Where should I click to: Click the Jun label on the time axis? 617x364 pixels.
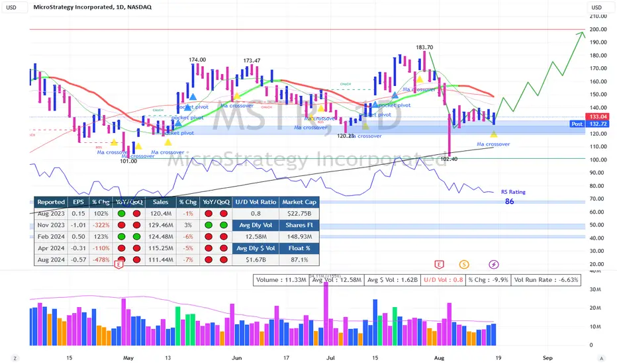pyautogui.click(x=236, y=357)
